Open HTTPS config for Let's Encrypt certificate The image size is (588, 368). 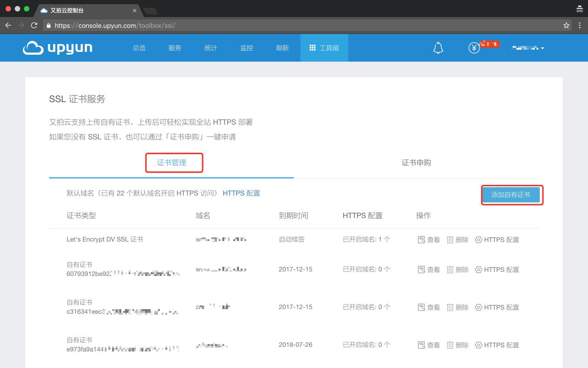(x=497, y=240)
